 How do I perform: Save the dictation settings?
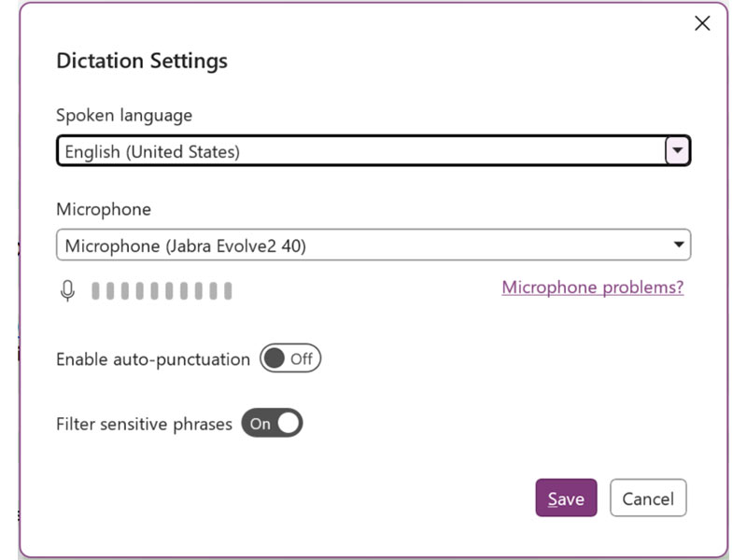(566, 497)
